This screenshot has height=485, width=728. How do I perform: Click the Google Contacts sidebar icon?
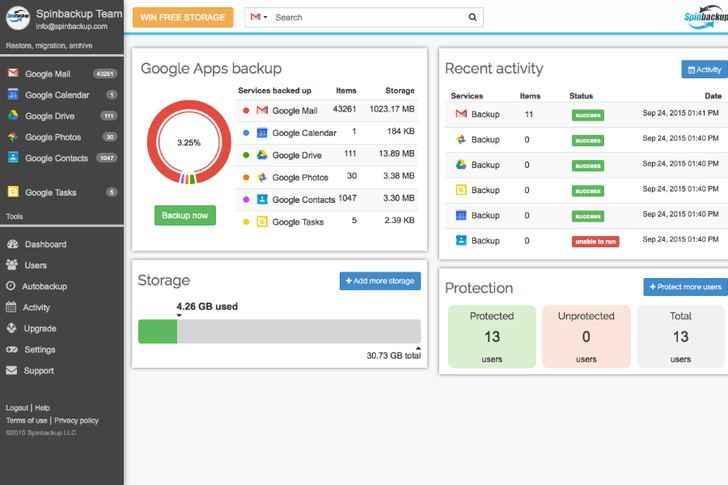tap(13, 157)
